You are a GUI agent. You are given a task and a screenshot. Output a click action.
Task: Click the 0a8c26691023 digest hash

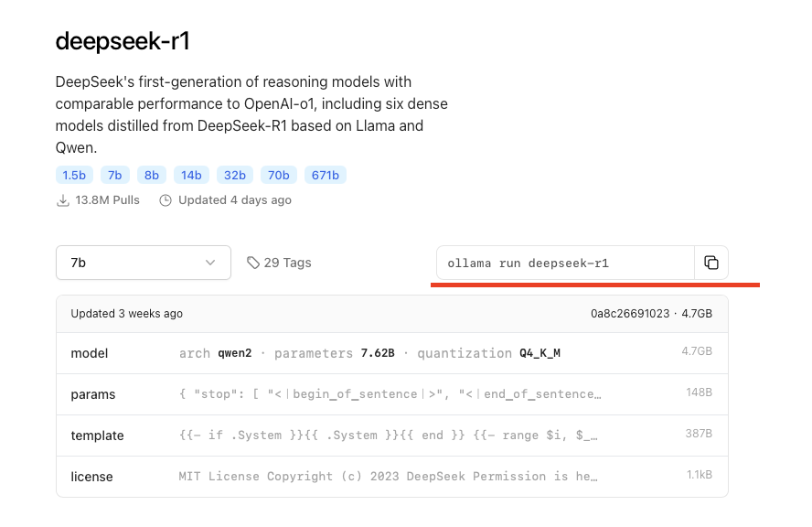tap(629, 314)
